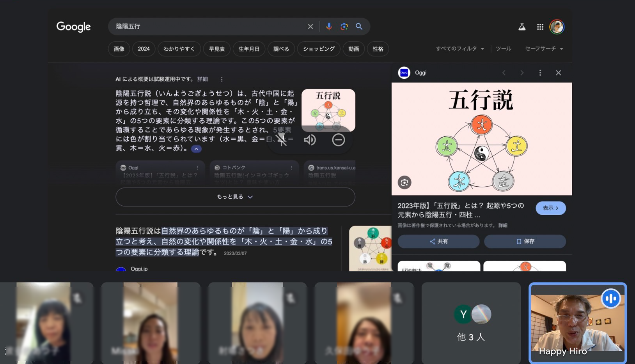Open the ツール options

point(503,49)
